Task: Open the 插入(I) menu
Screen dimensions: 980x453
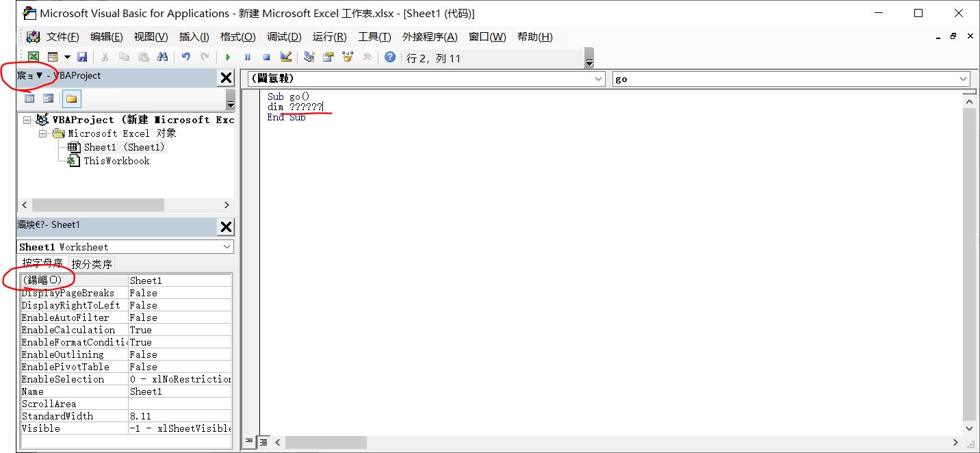Action: 194,37
